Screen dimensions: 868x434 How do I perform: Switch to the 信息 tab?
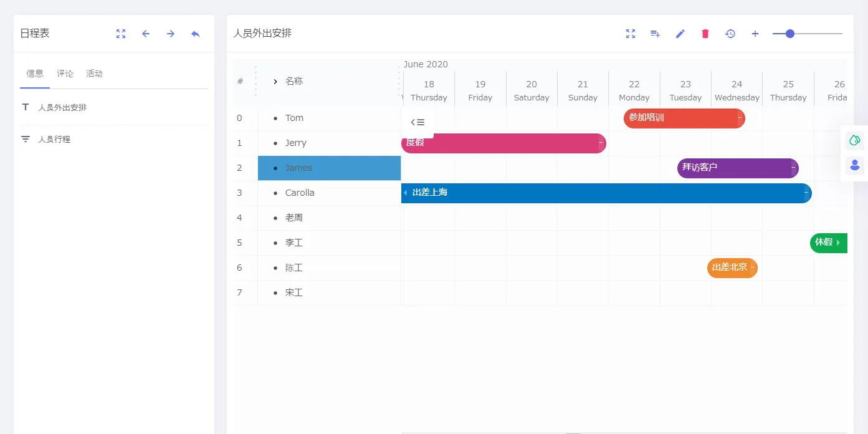[35, 74]
